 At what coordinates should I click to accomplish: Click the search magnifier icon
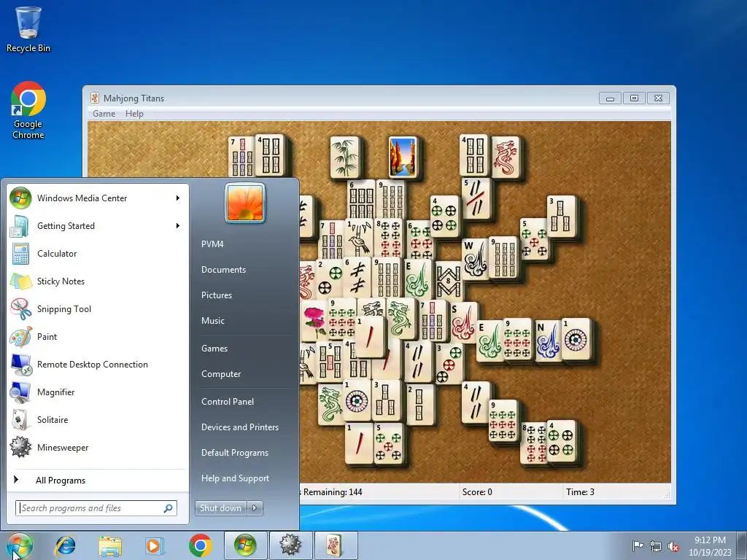point(169,508)
